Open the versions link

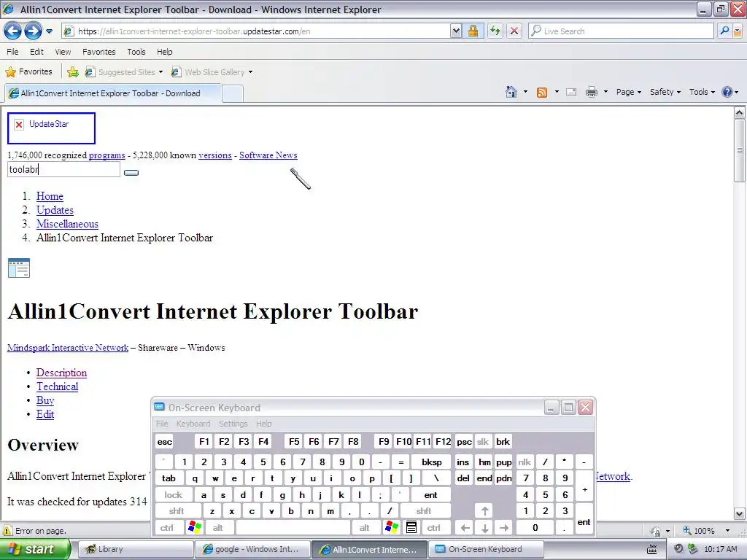tap(215, 155)
